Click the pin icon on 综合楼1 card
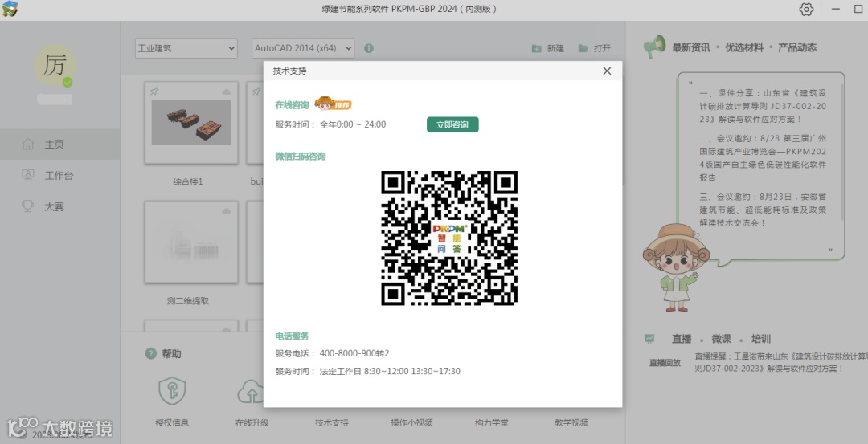868x444 pixels. click(x=154, y=92)
